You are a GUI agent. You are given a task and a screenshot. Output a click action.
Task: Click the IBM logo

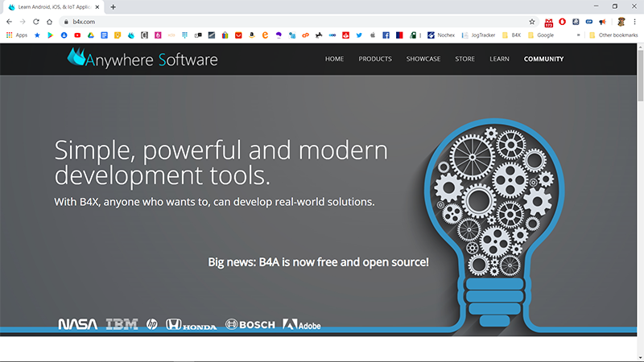coord(122,324)
